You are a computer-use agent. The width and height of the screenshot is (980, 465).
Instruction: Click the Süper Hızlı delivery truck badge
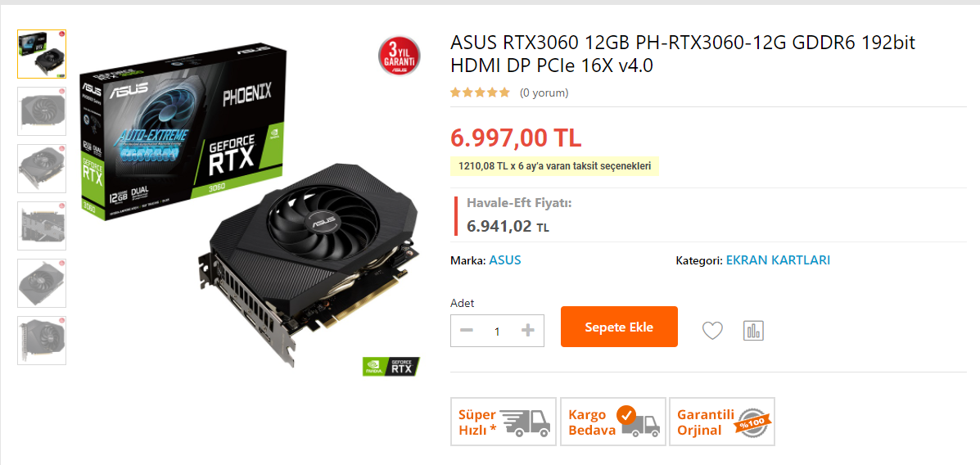[504, 422]
